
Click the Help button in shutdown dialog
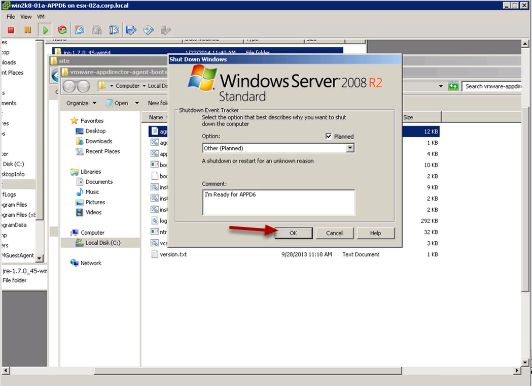tap(376, 233)
